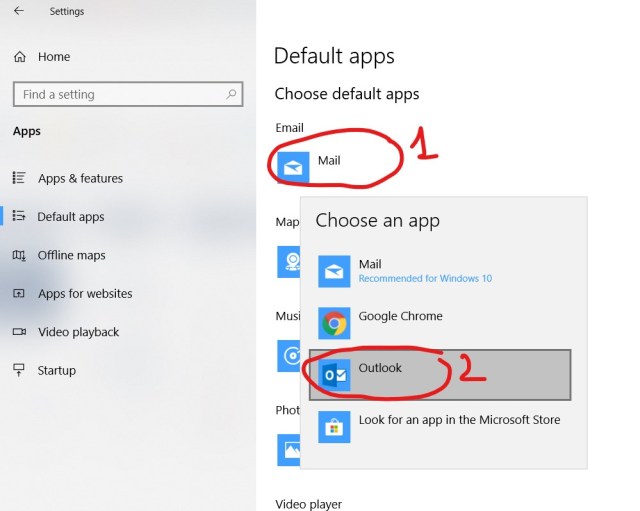The width and height of the screenshot is (640, 511).
Task: Select Outlook as default email app
Action: [439, 374]
